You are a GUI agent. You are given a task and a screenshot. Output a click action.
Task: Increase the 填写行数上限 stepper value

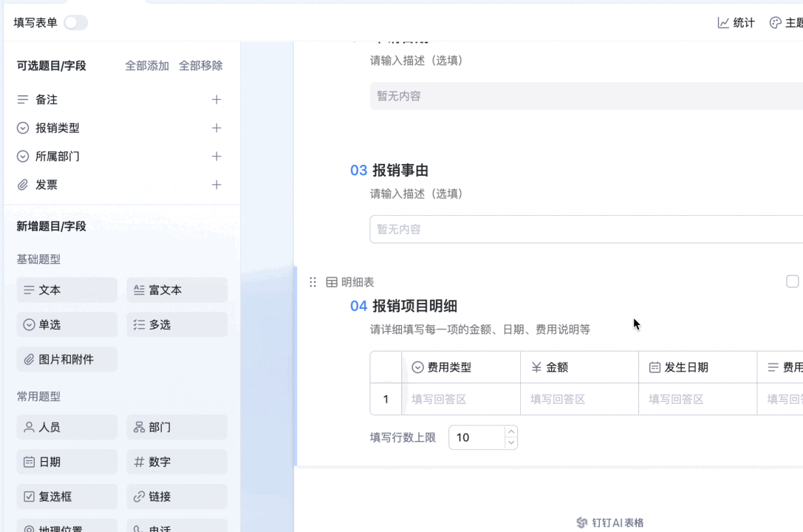pyautogui.click(x=511, y=432)
